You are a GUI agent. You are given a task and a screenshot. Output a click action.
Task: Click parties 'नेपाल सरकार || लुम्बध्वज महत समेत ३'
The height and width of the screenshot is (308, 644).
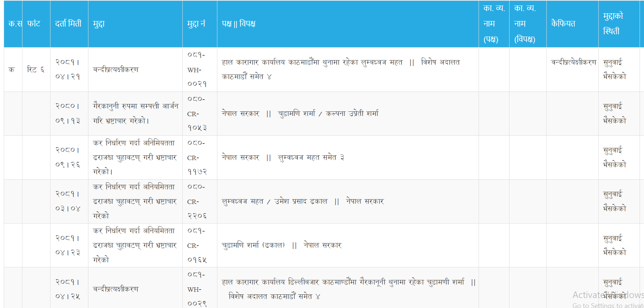tap(283, 158)
